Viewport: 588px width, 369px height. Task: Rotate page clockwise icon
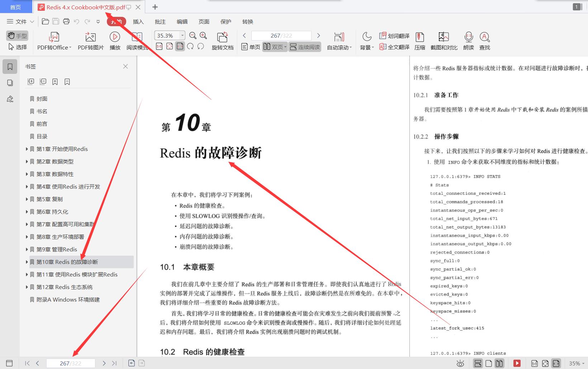click(190, 46)
